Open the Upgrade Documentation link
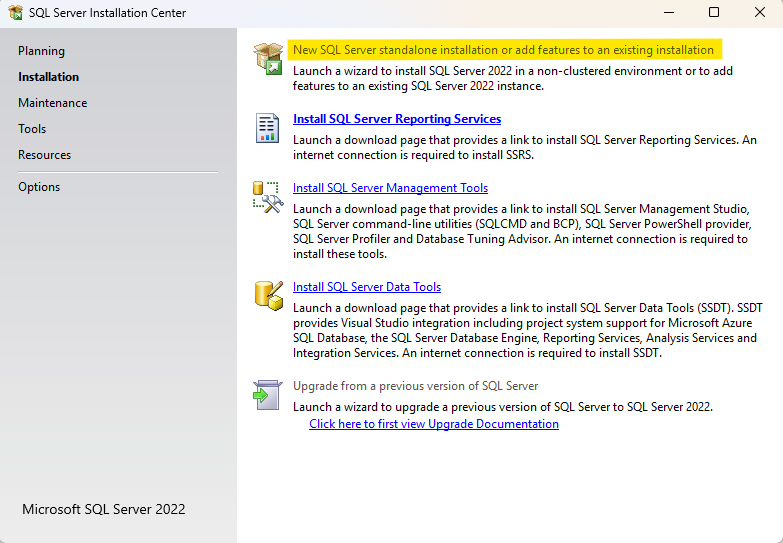Screen dimensions: 783x543 coord(433,424)
